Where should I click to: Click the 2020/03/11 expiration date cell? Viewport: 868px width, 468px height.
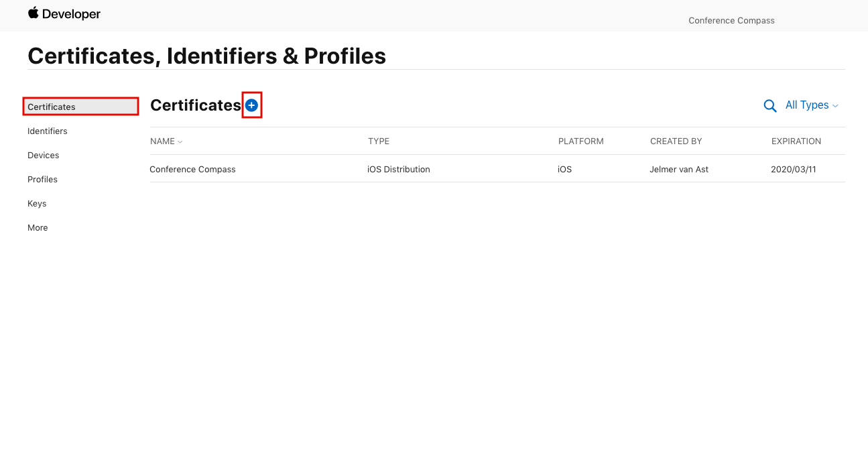(x=794, y=170)
